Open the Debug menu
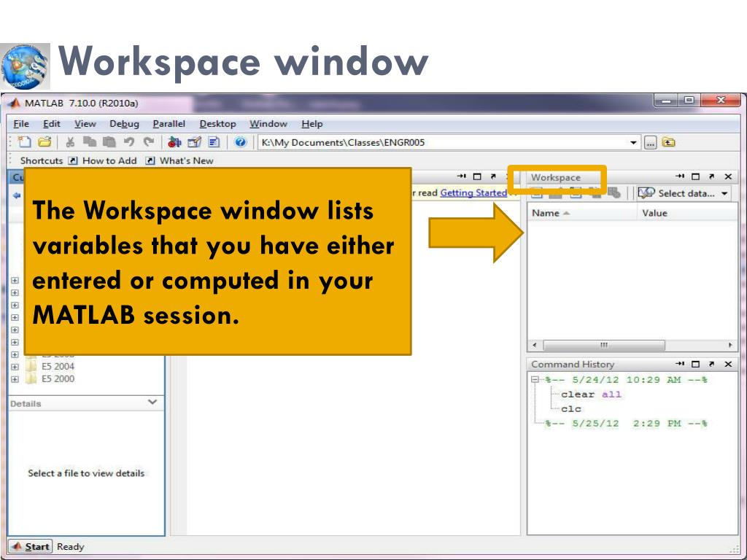The image size is (747, 560). tap(124, 124)
